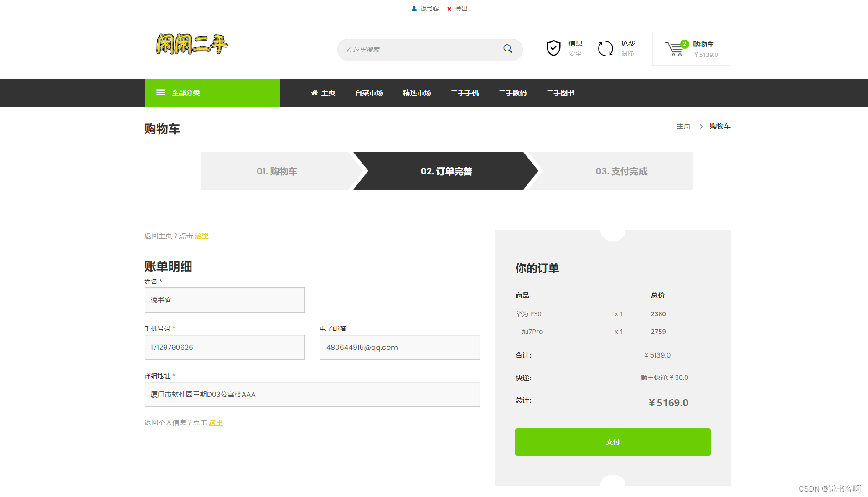Screen dimensions: 868x497
Task: Click the cart badge showing 2
Action: [x=684, y=44]
